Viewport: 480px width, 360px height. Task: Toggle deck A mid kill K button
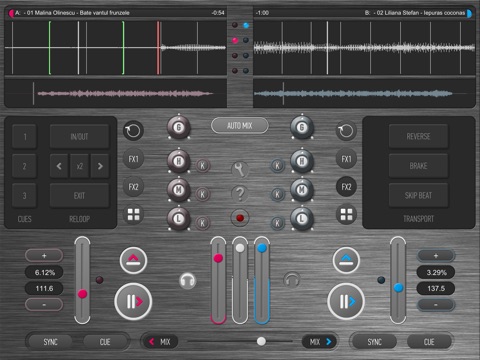pos(202,194)
